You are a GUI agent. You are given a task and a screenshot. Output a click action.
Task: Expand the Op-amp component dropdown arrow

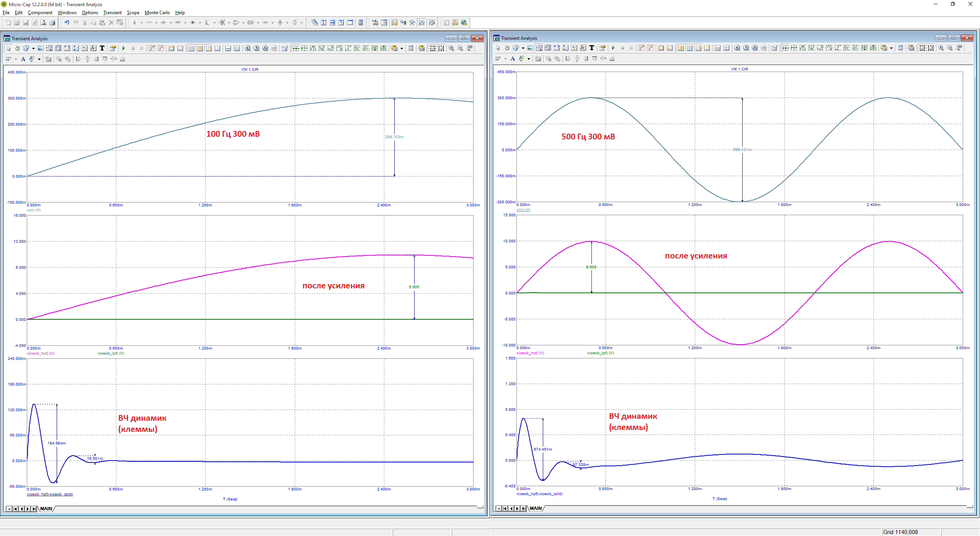pyautogui.click(x=243, y=23)
